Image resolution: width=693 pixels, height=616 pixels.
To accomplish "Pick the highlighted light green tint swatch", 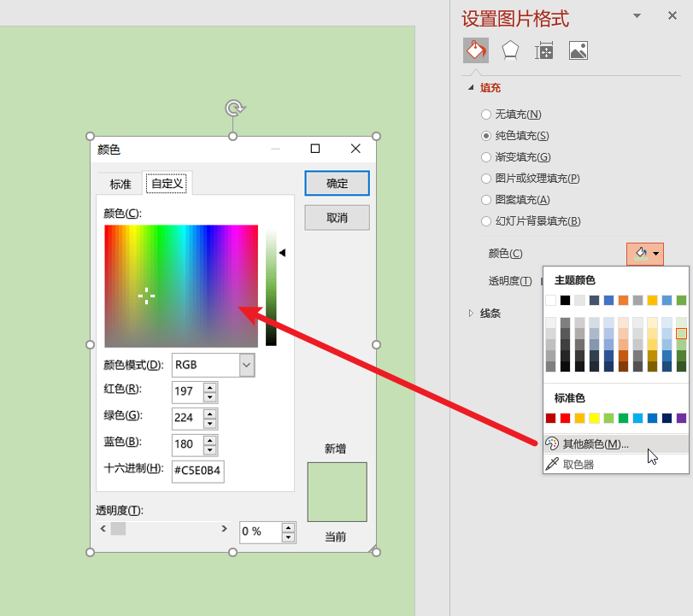I will click(682, 333).
